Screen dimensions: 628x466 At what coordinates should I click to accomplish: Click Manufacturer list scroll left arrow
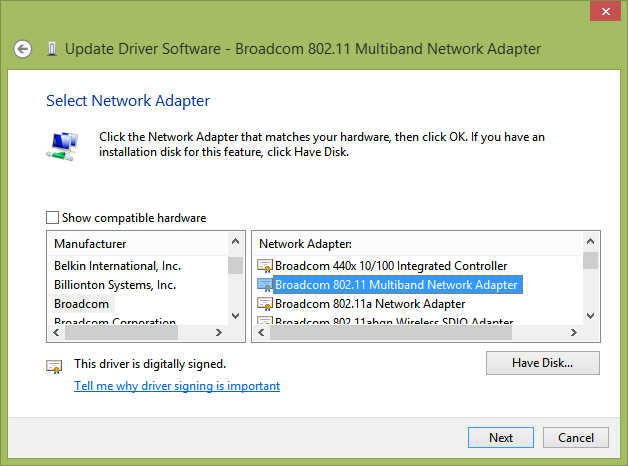(x=56, y=333)
